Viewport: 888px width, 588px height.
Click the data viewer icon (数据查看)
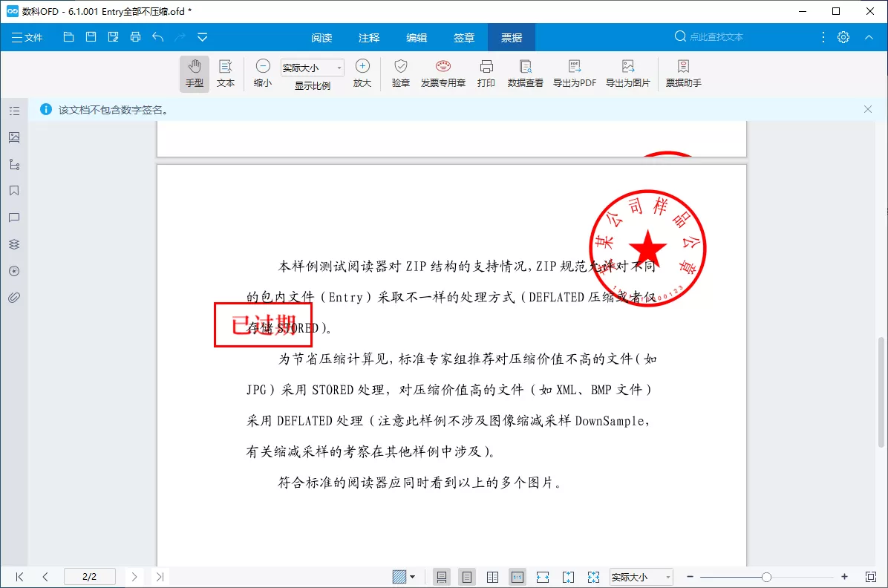524,73
